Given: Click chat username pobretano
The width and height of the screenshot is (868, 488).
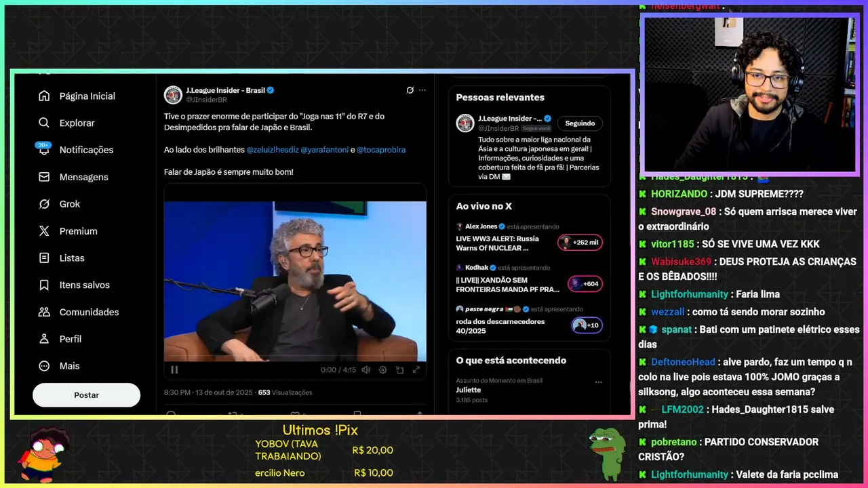Looking at the screenshot, I should tap(674, 442).
